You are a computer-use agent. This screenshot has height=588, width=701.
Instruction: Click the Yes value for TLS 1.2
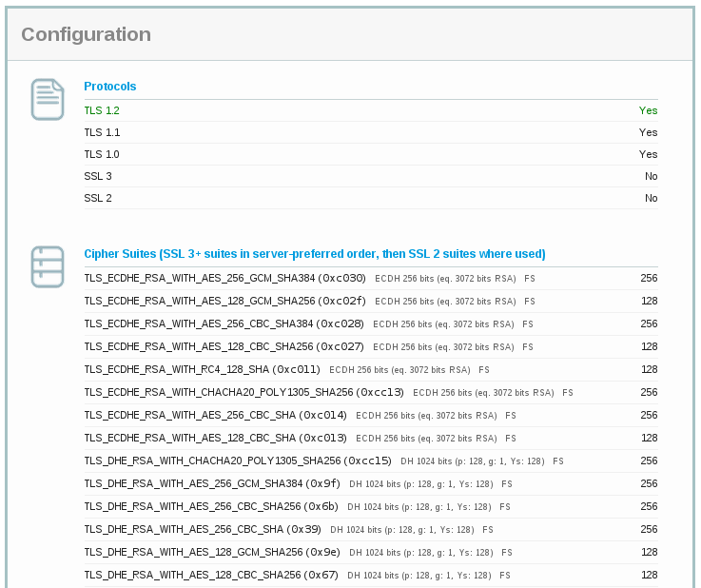click(x=649, y=110)
